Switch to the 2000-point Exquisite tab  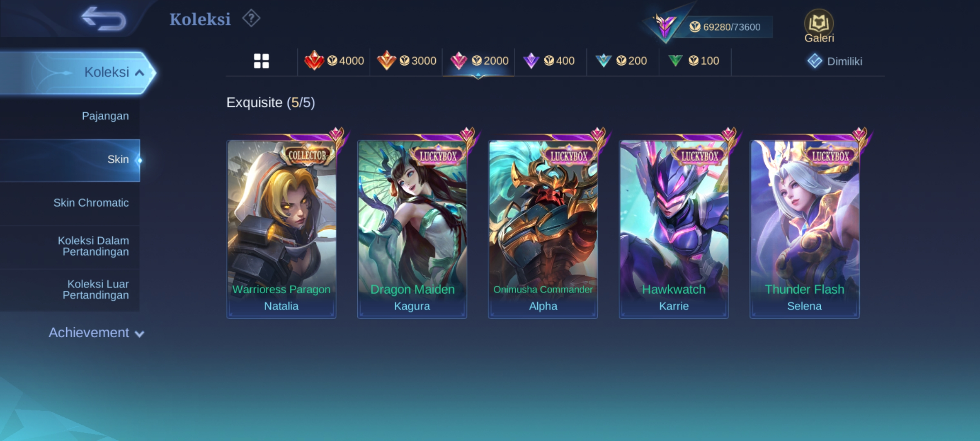point(479,61)
